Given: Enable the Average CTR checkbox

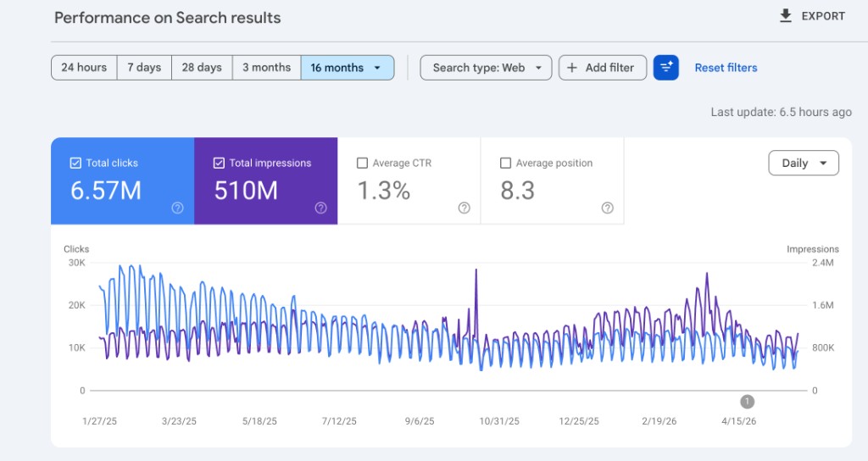Looking at the screenshot, I should tap(362, 163).
